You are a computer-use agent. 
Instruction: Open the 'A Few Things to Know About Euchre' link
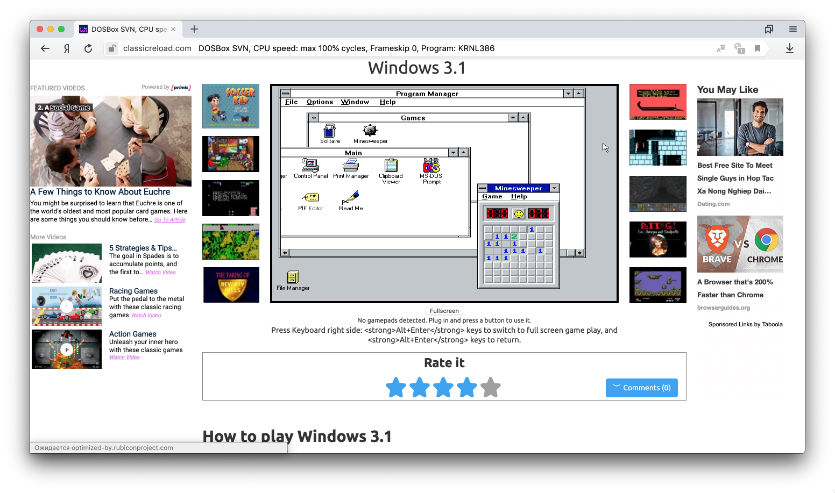point(100,192)
